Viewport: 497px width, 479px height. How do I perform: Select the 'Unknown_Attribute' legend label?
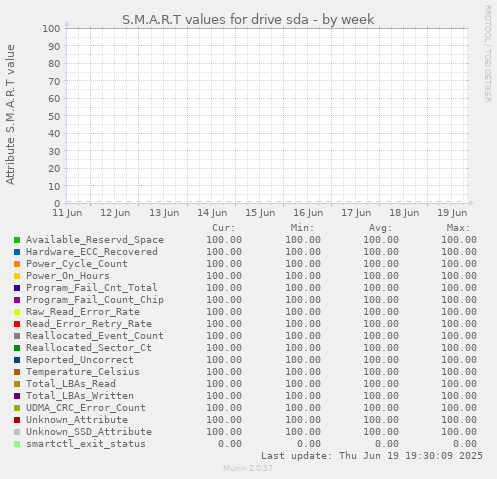pos(77,420)
